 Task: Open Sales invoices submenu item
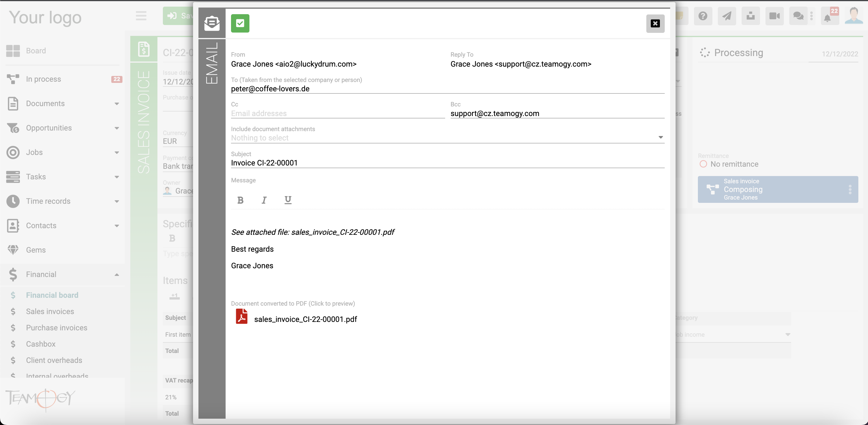pyautogui.click(x=50, y=311)
